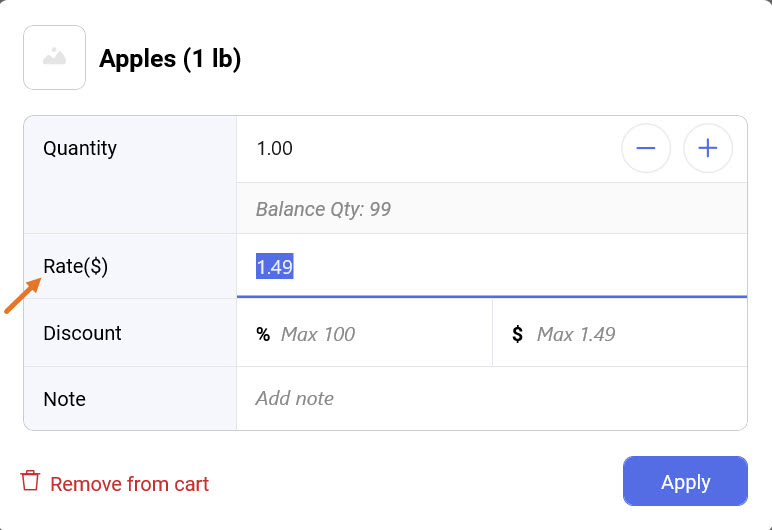Click the trash can icon
Image resolution: width=772 pixels, height=530 pixels.
31,481
